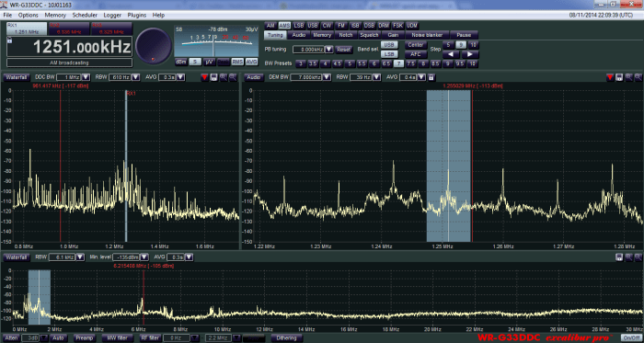This screenshot has height=343, width=644.
Task: Click red marker icon in demodulator spectrum toolbar
Action: [x=610, y=77]
